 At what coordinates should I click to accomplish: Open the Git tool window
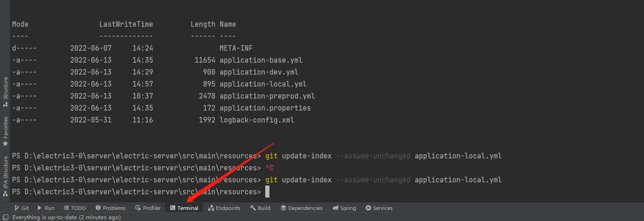pyautogui.click(x=21, y=208)
